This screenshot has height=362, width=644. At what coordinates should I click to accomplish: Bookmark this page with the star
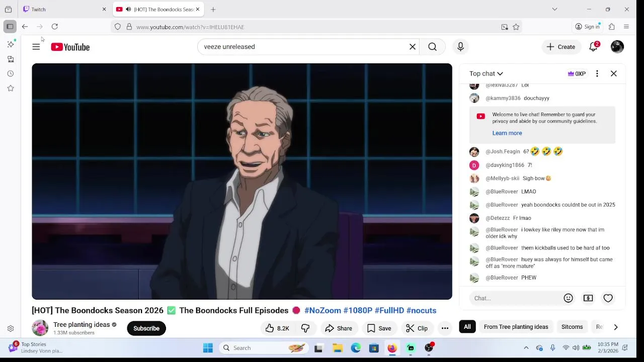tap(516, 27)
